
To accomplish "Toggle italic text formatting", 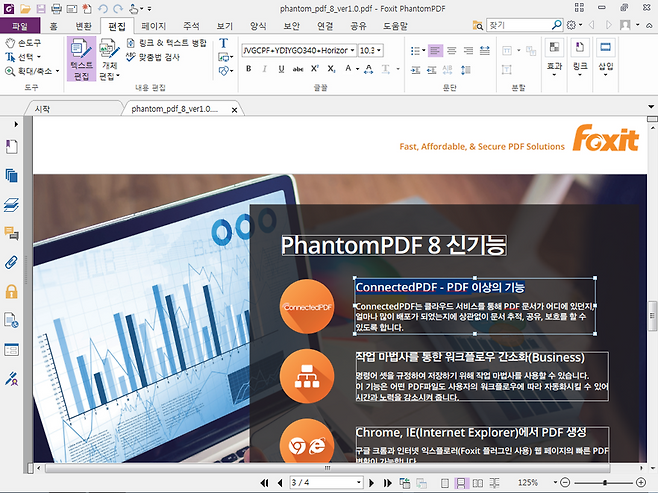I will (264, 69).
